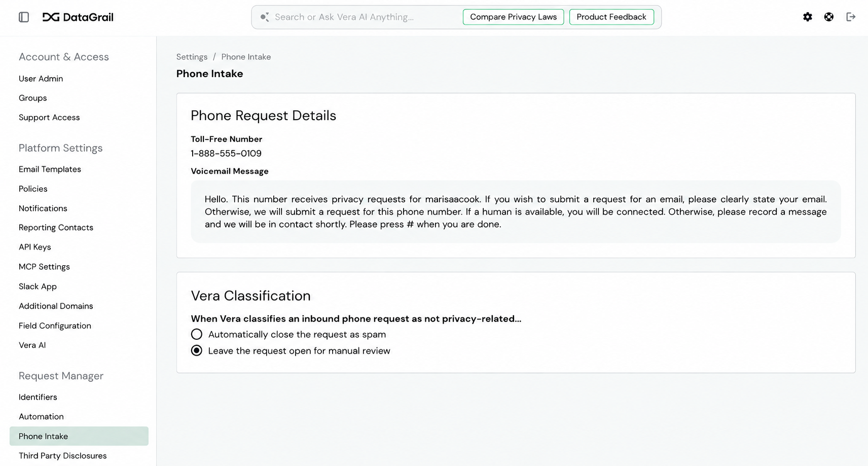Open settings via the gear icon
This screenshot has width=868, height=466.
tap(808, 17)
